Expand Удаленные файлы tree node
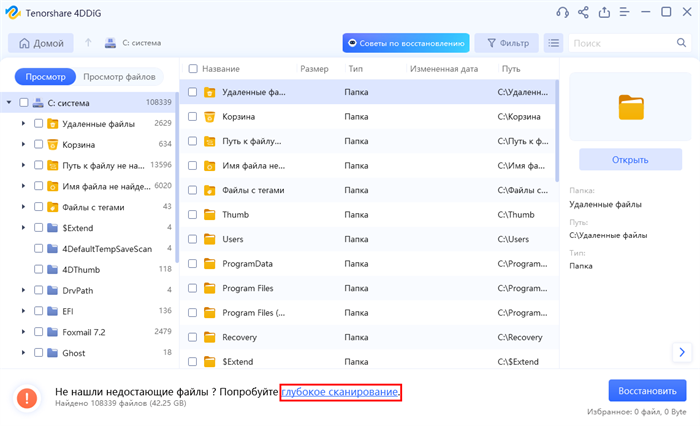This screenshot has width=700, height=426. [x=23, y=124]
